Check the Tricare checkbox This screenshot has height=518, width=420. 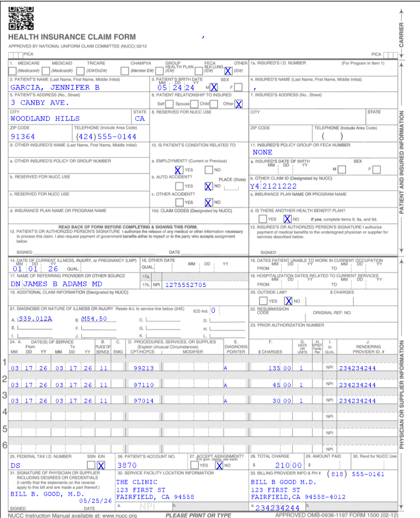80,71
